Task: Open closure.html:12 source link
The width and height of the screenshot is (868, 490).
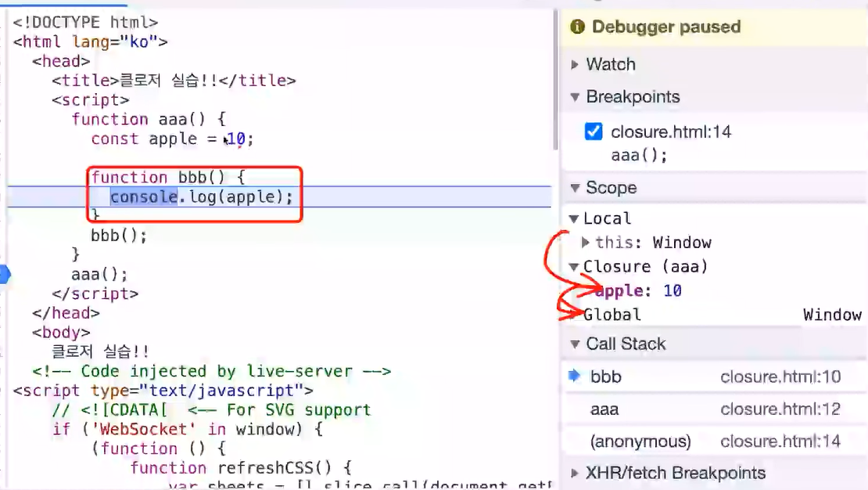Action: point(780,409)
